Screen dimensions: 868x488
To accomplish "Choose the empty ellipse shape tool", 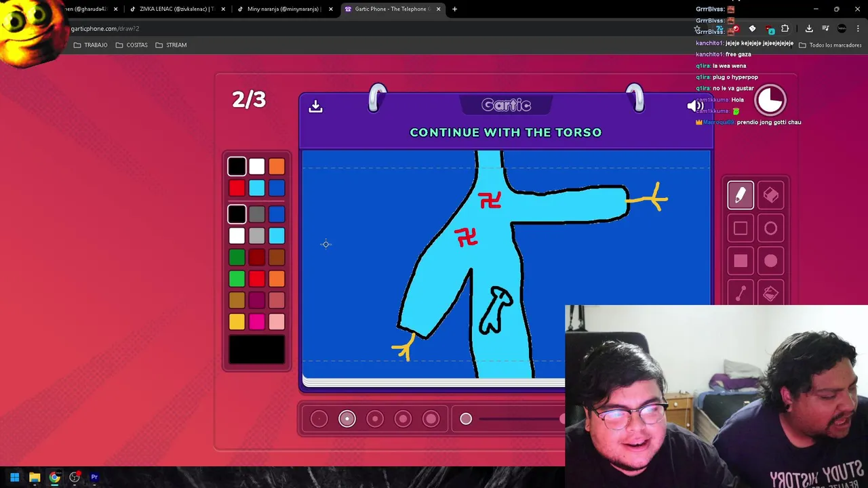I will (x=771, y=228).
